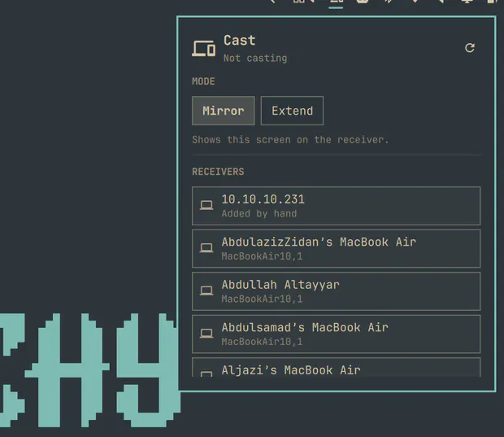The width and height of the screenshot is (504, 437).
Task: Select Mirror mode
Action: [x=224, y=111]
